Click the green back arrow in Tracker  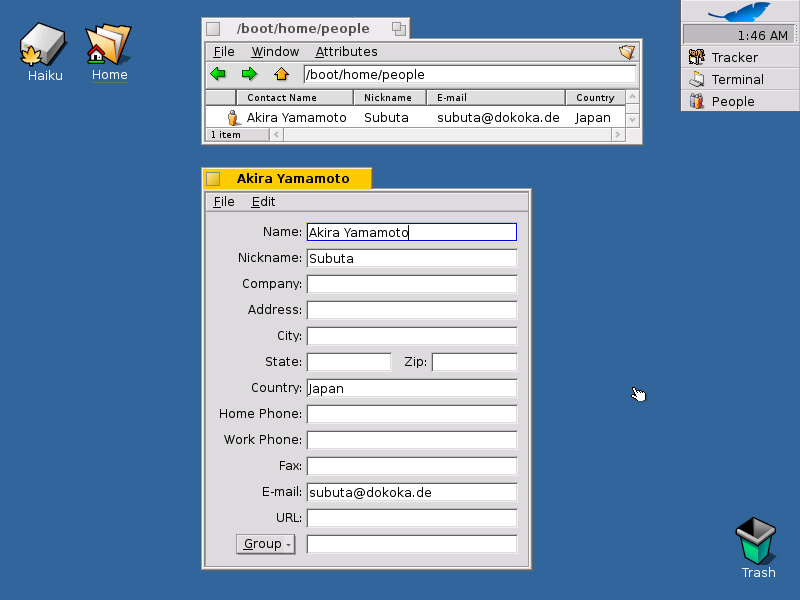(x=218, y=74)
